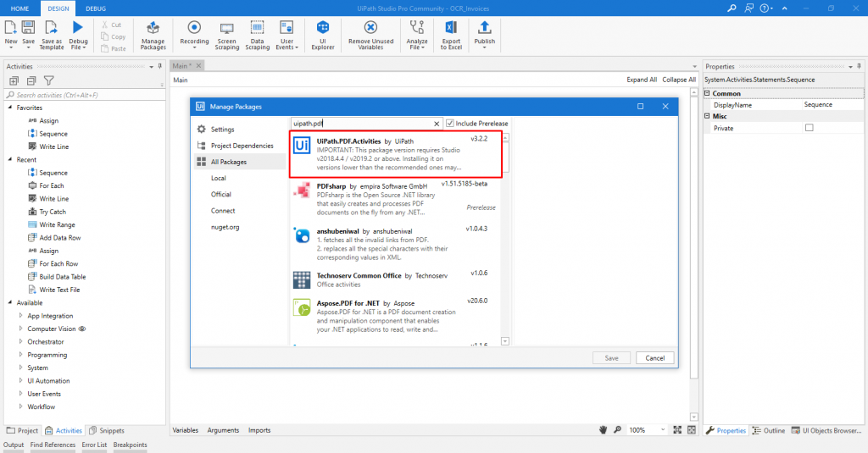
Task: Select Build Data Table activity
Action: coord(63,277)
